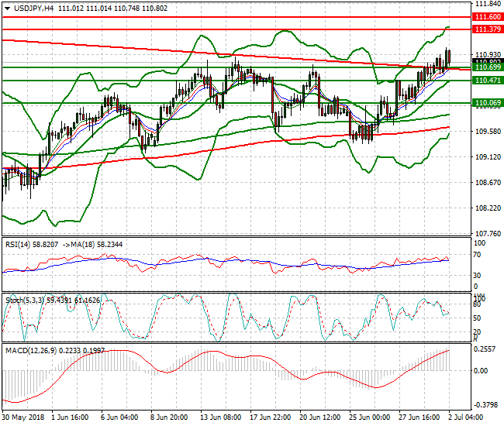Image resolution: width=504 pixels, height=426 pixels.
Task: Click the MACD scale value 0.2557
Action: point(485,349)
